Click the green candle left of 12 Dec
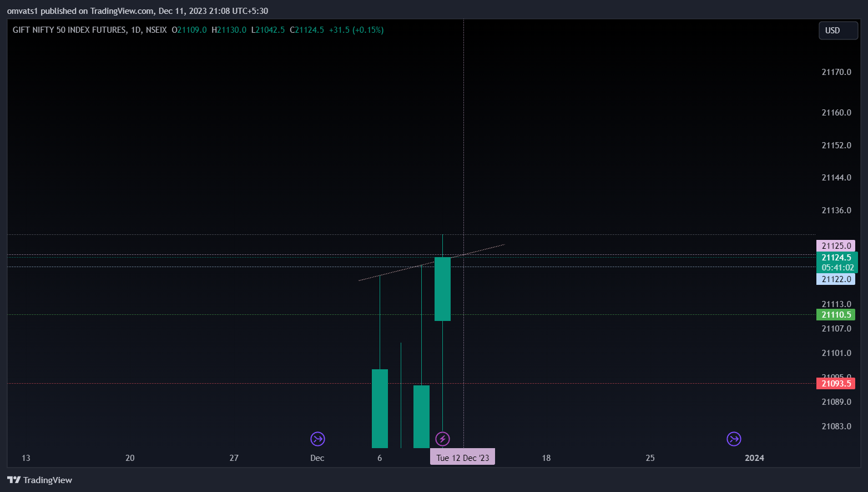This screenshot has width=868, height=492. [421, 416]
